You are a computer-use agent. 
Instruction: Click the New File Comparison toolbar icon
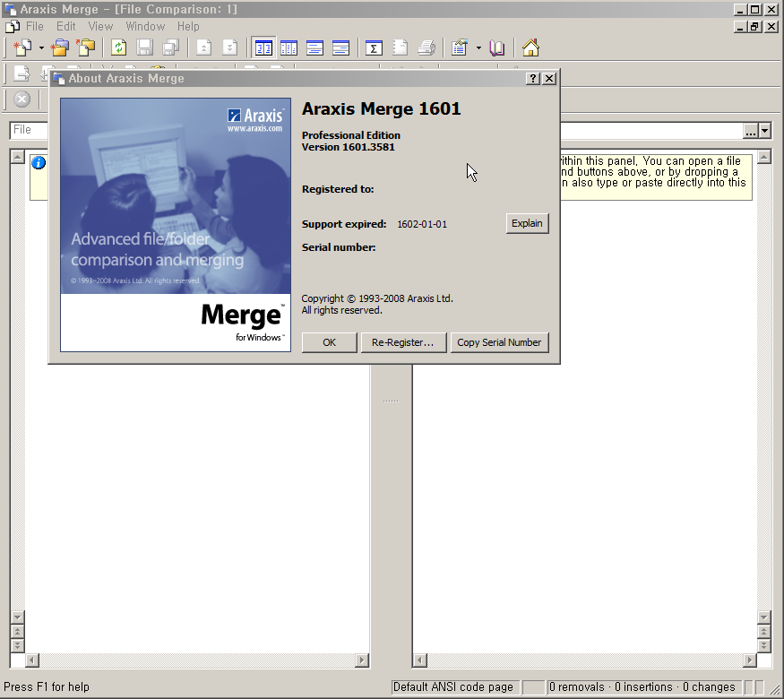point(22,47)
